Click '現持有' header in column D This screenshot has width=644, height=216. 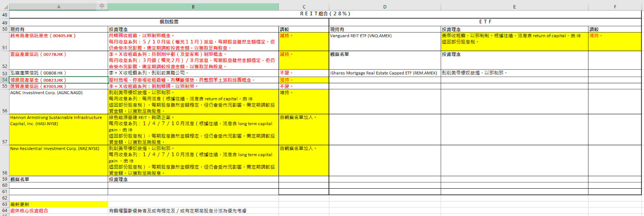[385, 29]
